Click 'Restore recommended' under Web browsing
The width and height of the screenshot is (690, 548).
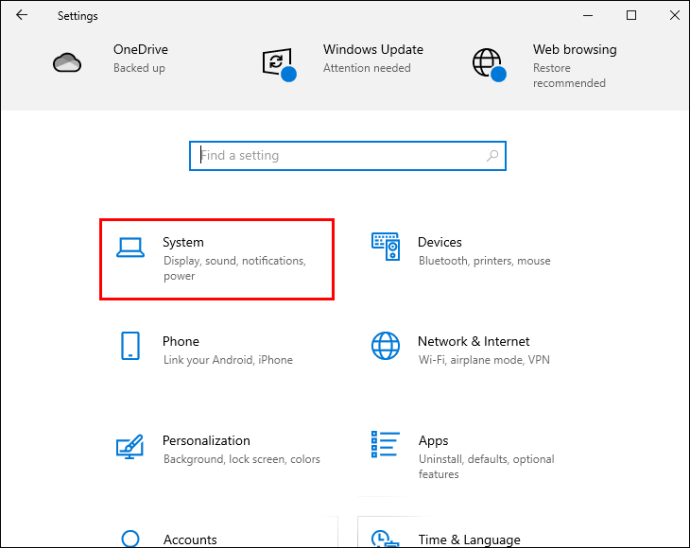pos(569,76)
